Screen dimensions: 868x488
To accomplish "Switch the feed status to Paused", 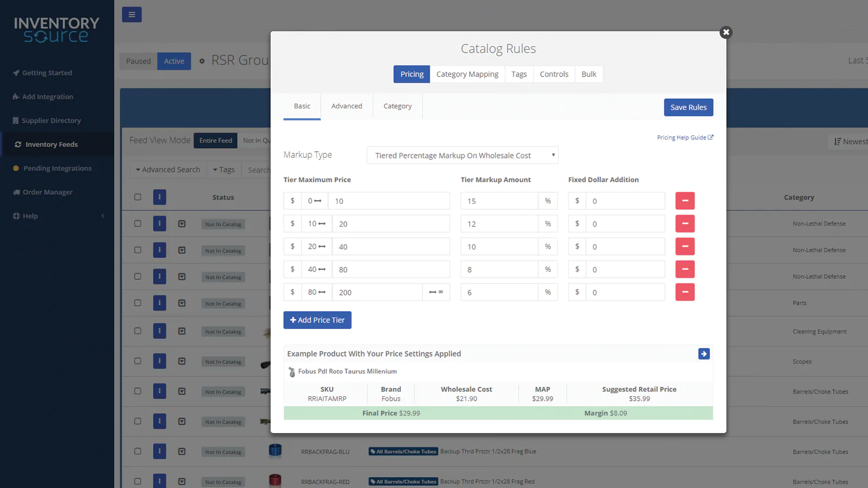I will coord(138,61).
